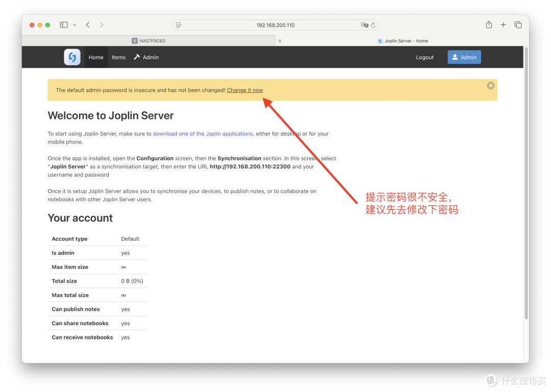Open the Share icon in Safari toolbar
551x392 pixels.
pos(489,24)
